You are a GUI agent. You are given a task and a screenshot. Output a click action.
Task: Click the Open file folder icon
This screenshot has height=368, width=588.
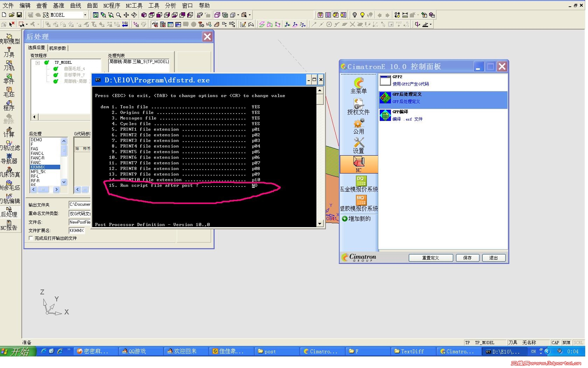12,15
